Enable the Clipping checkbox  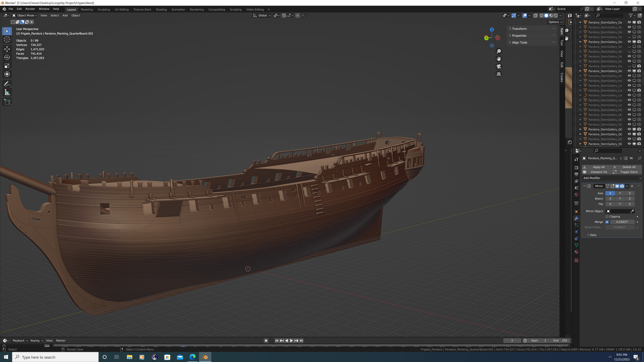click(607, 217)
